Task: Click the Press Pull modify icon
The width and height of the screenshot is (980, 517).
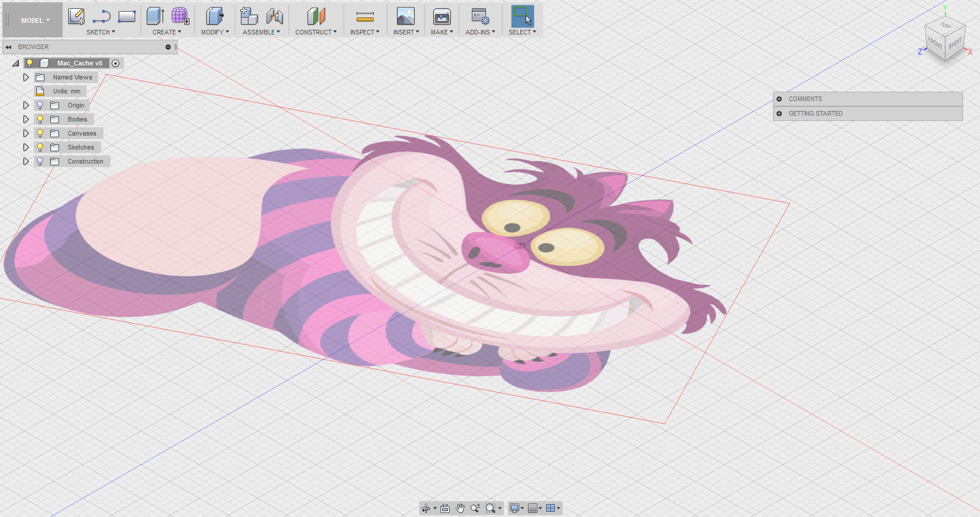Action: (215, 16)
